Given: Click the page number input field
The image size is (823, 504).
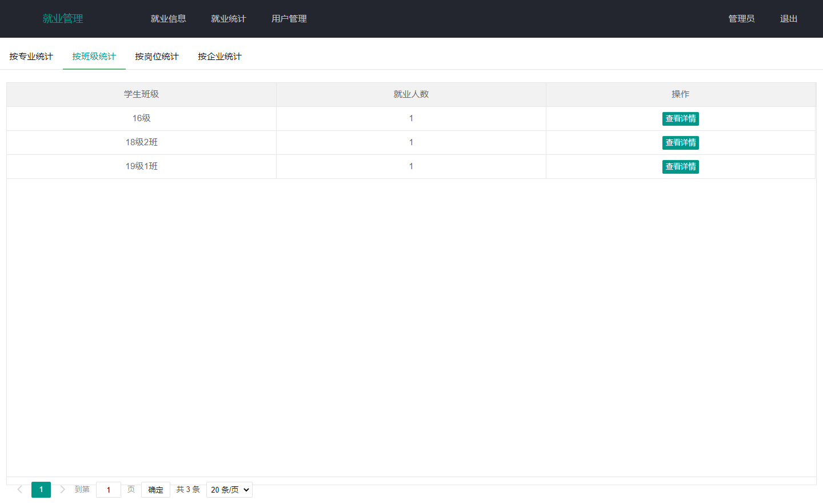Looking at the screenshot, I should point(109,490).
